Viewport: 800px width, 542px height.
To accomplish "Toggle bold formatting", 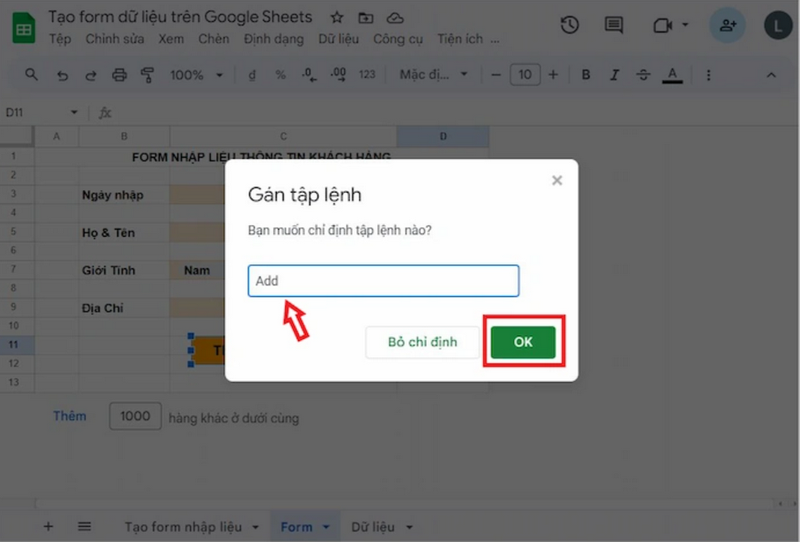I will [586, 75].
